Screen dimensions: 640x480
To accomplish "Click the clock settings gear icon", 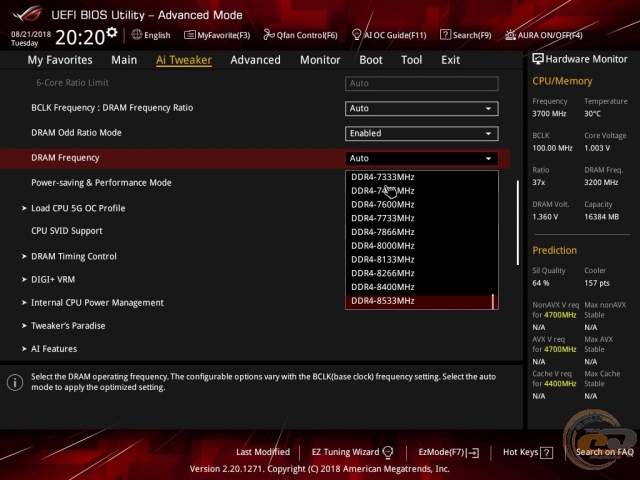I will (x=112, y=33).
